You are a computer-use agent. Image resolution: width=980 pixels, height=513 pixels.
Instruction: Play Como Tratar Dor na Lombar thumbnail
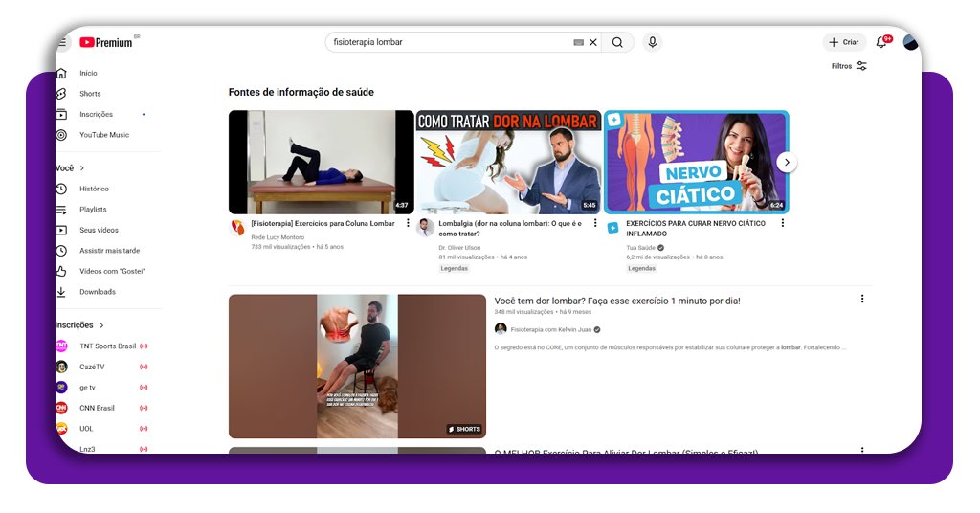pyautogui.click(x=509, y=163)
